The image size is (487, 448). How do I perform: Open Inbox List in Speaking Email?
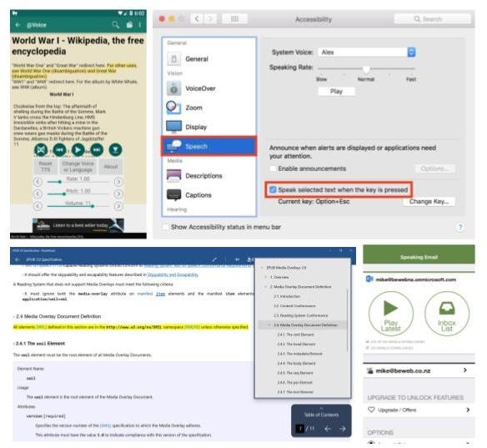pyautogui.click(x=447, y=314)
